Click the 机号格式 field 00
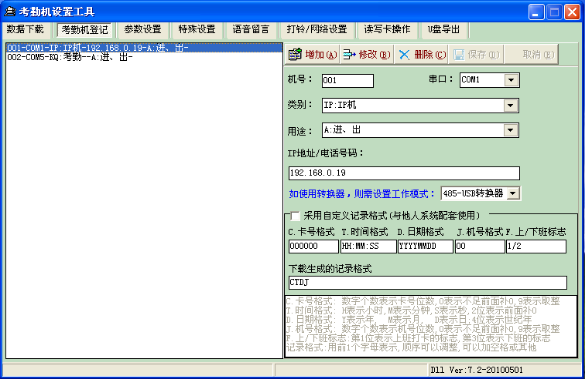Image resolution: width=585 pixels, height=379 pixels. pos(480,246)
